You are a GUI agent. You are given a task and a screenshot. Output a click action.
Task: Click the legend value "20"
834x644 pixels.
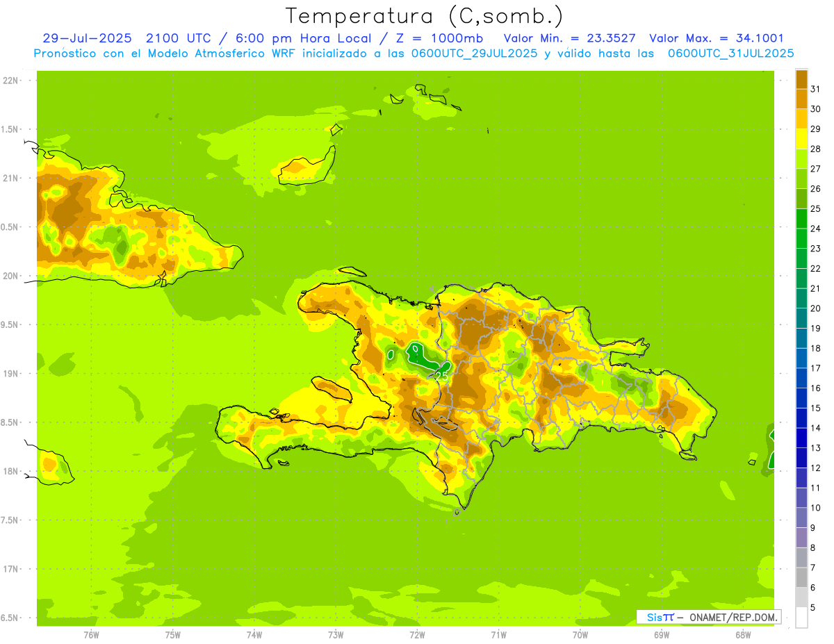pyautogui.click(x=815, y=308)
